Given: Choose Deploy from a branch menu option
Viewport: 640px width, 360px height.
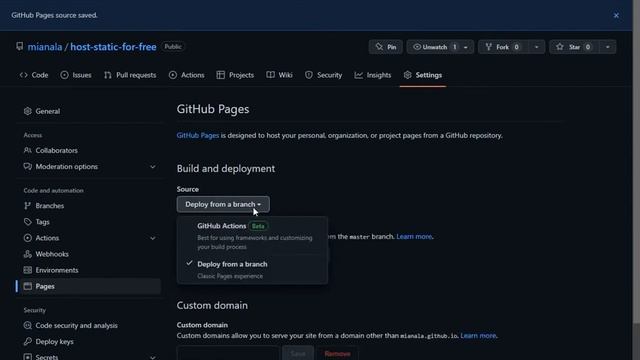Looking at the screenshot, I should click(252, 269).
